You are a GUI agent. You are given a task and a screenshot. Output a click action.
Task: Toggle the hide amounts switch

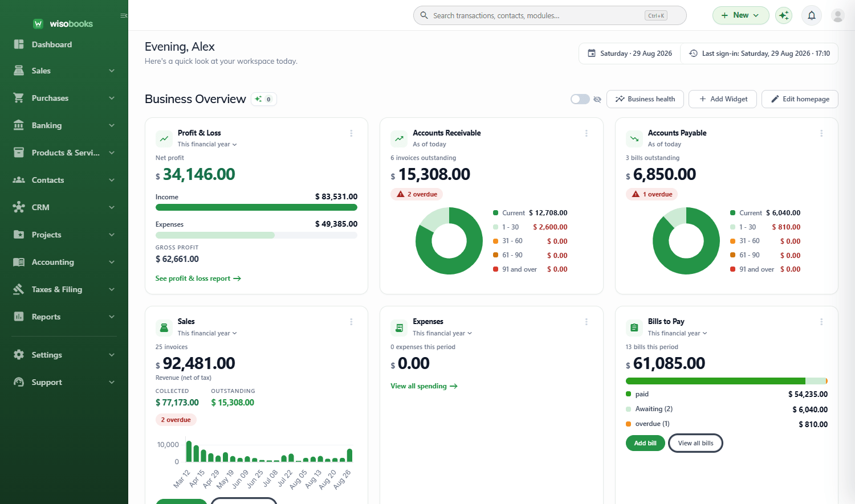[x=580, y=99]
